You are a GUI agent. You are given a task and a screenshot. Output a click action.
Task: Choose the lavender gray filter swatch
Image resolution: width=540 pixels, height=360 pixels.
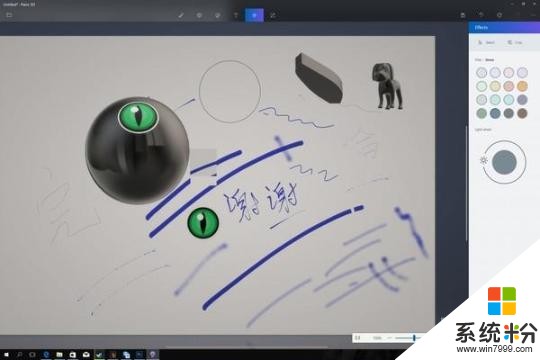(x=522, y=100)
